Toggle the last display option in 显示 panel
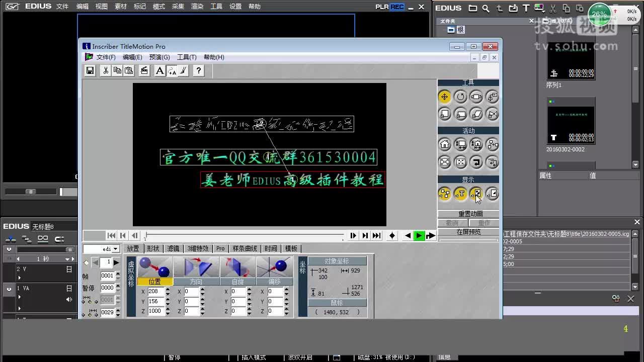 point(492,194)
